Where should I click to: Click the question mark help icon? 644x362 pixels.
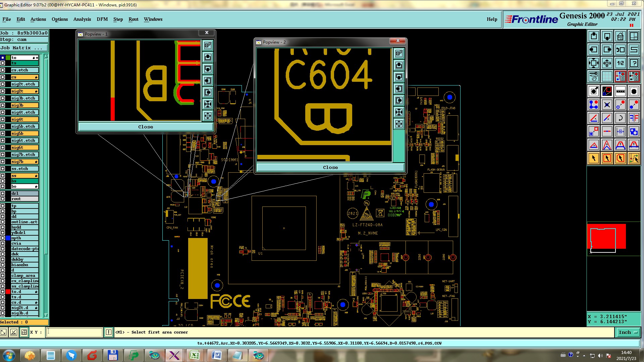pos(634,63)
